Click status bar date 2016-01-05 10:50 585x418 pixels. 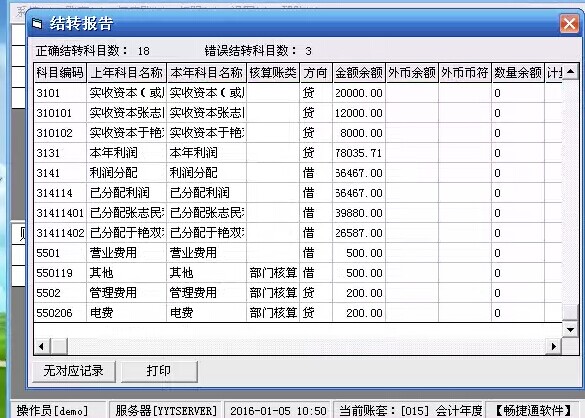pyautogui.click(x=278, y=411)
